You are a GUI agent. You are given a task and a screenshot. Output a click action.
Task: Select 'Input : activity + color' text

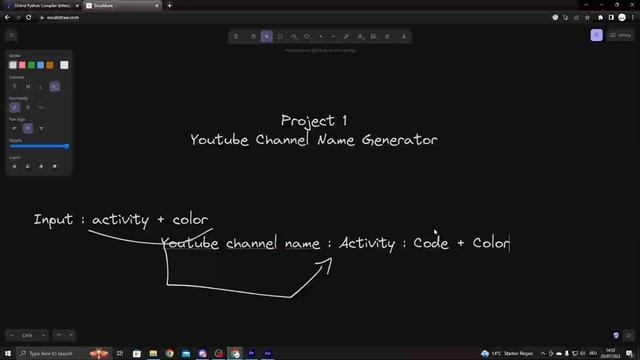click(x=121, y=220)
